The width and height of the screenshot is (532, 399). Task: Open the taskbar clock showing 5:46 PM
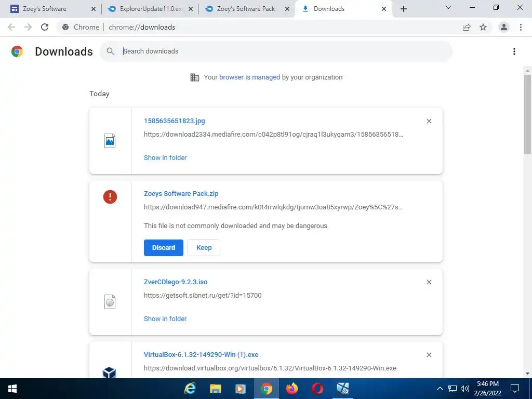coord(488,389)
